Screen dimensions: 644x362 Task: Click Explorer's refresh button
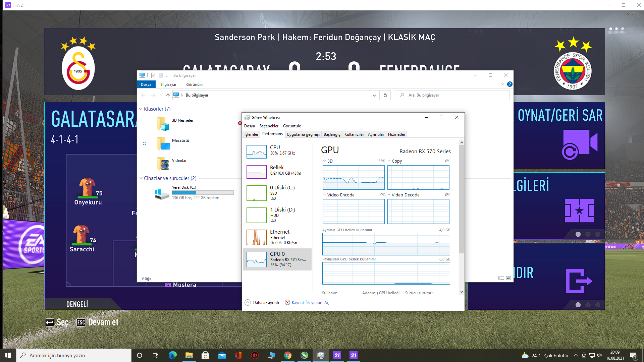[385, 95]
